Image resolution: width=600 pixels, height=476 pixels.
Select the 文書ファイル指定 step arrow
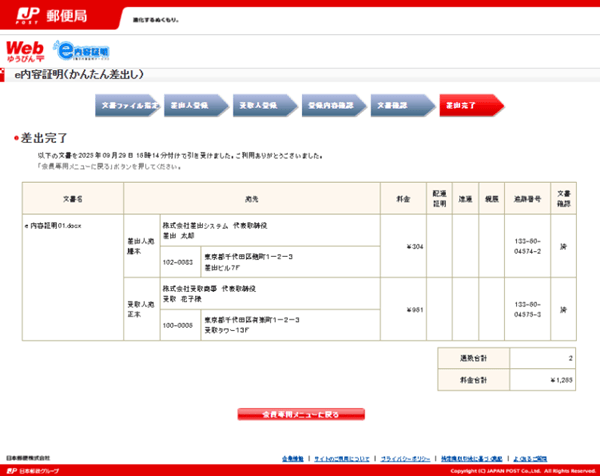point(128,105)
